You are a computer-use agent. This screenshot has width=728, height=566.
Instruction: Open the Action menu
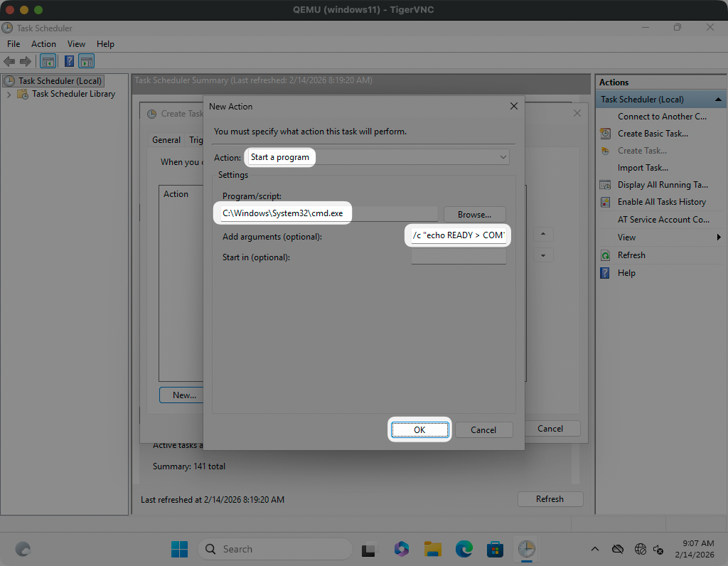coord(43,44)
